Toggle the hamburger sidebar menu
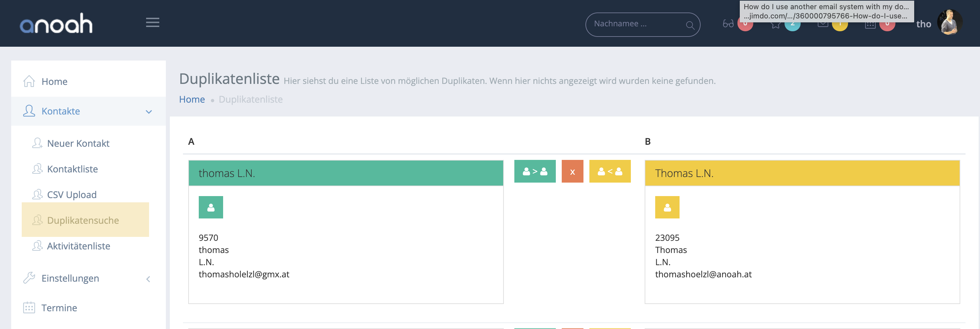980x329 pixels. click(152, 23)
